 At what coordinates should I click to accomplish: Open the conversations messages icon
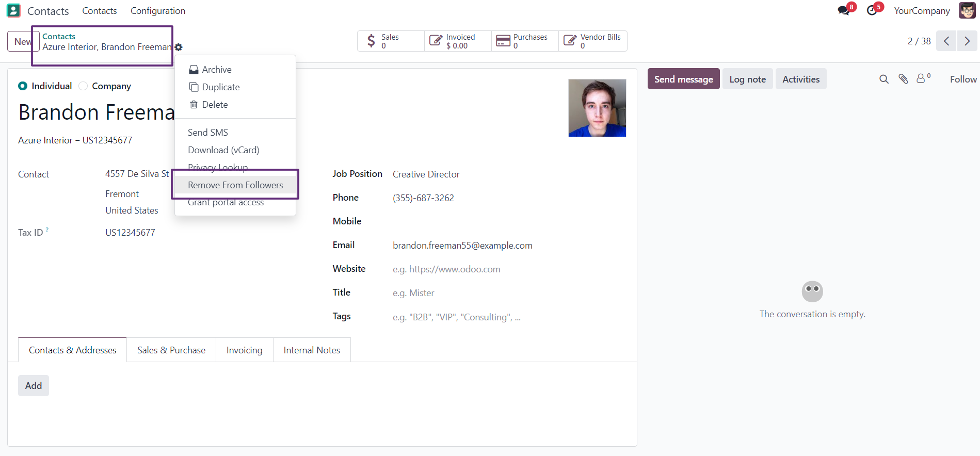pos(844,10)
